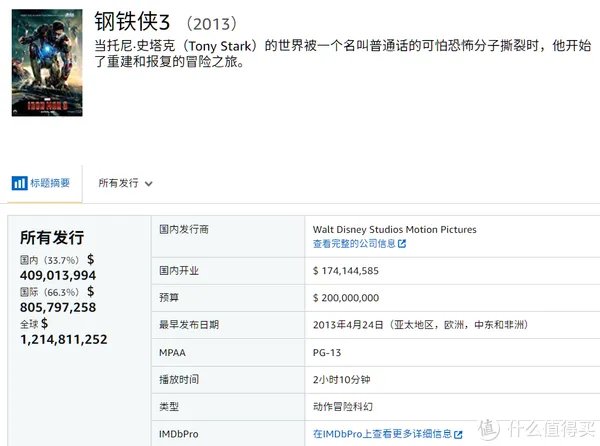Image resolution: width=600 pixels, height=446 pixels.
Task: Select the domestic gross $409,013,994 figure
Action: [58, 275]
